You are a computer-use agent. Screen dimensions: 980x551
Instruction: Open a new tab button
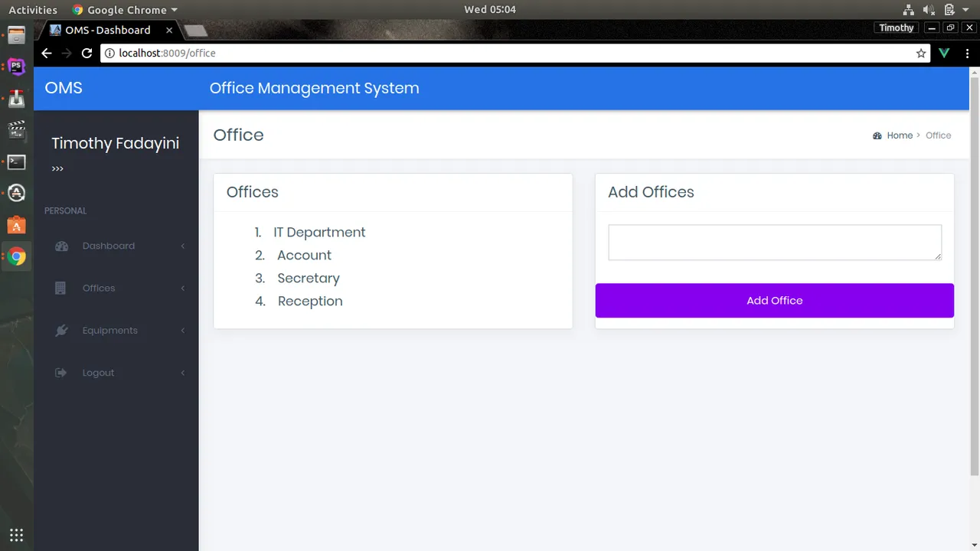tap(196, 31)
